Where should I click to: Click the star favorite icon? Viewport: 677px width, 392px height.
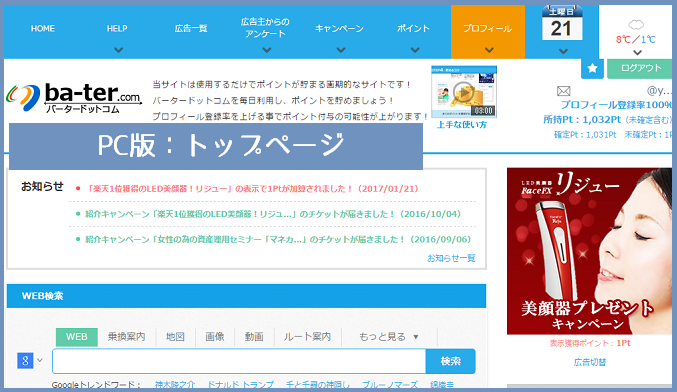pyautogui.click(x=592, y=68)
